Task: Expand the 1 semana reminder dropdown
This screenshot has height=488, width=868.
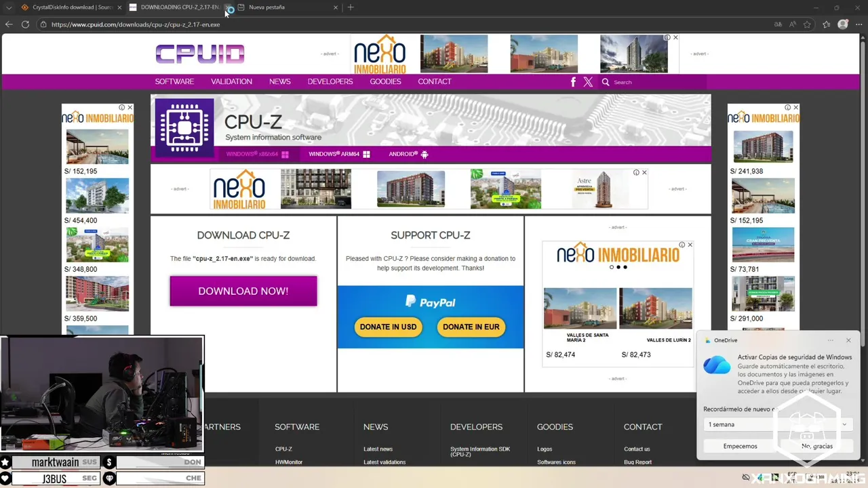Action: coord(778,424)
